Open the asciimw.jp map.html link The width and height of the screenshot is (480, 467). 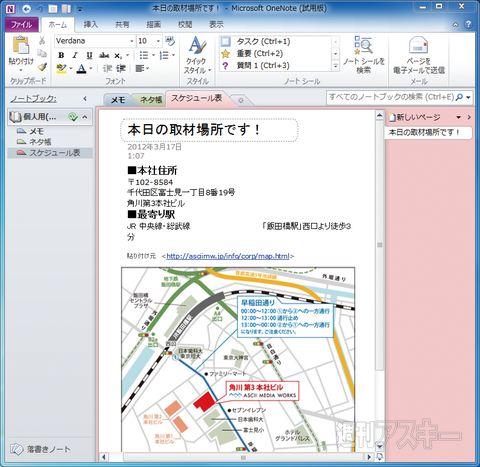coord(228,256)
